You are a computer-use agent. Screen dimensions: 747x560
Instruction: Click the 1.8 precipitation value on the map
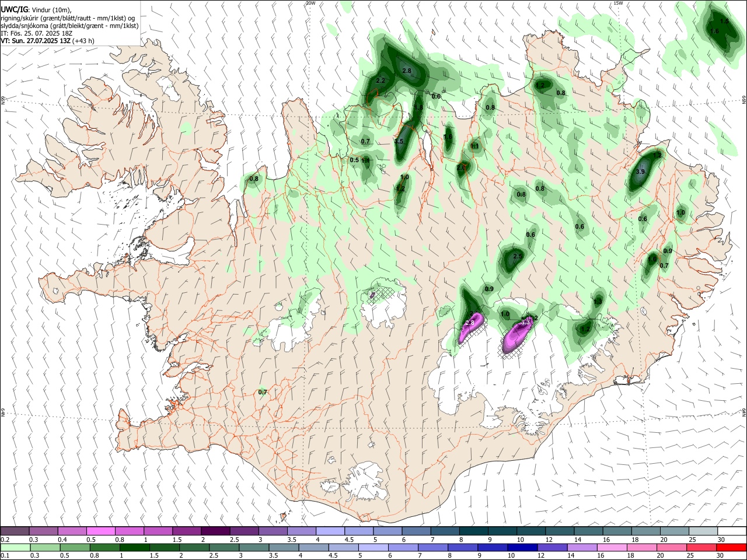[418, 107]
